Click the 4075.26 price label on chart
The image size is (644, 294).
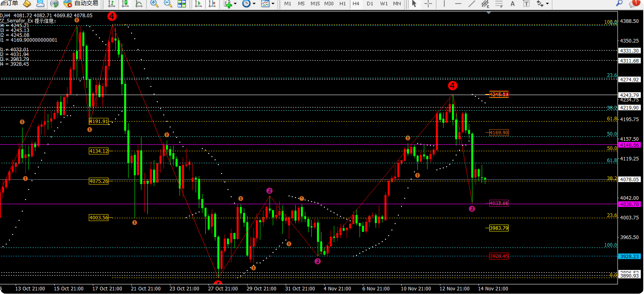click(x=99, y=181)
